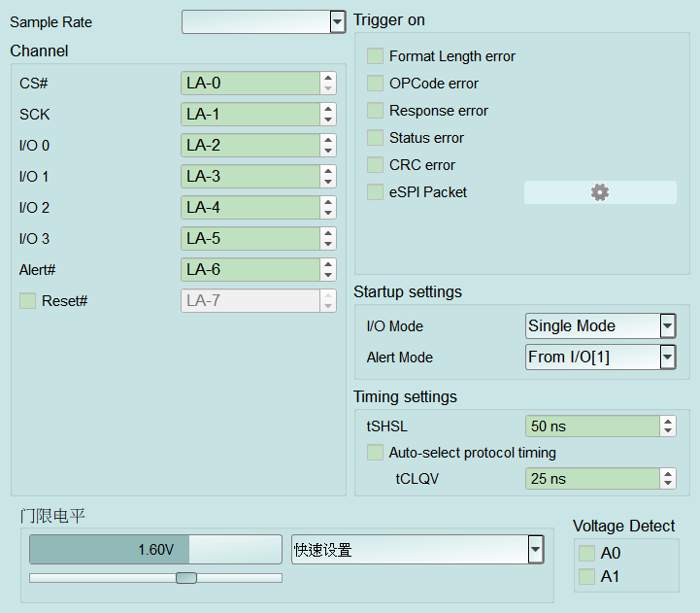Increase the tSHSL timing value
700x613 pixels.
point(668,422)
